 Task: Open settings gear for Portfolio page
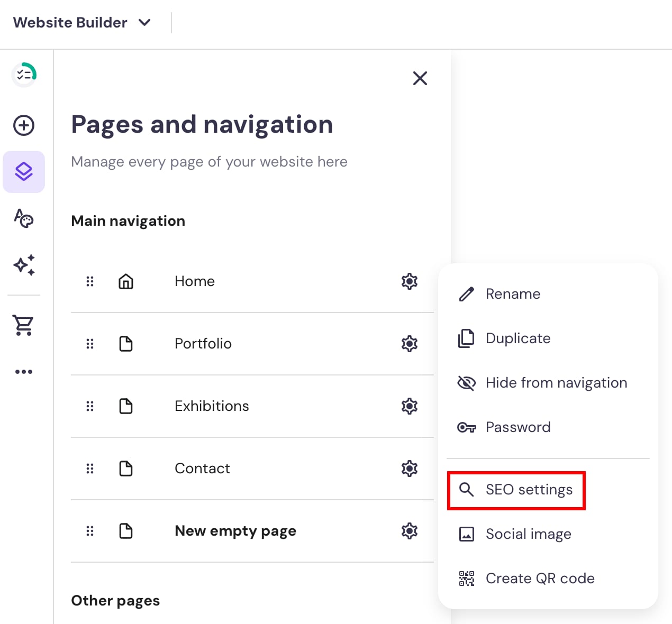tap(409, 344)
